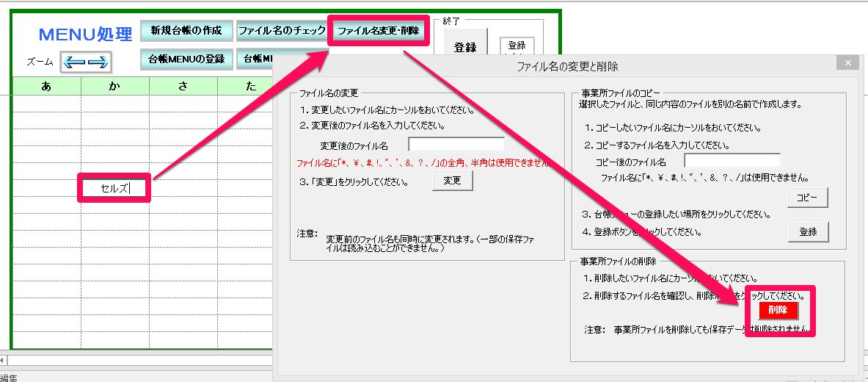Click the large 登録 button under 終了

tap(465, 47)
